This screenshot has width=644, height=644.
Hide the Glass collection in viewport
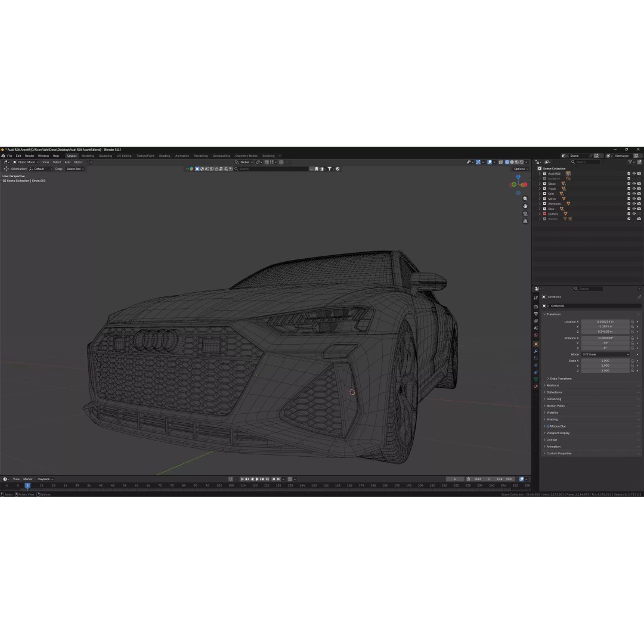[634, 184]
